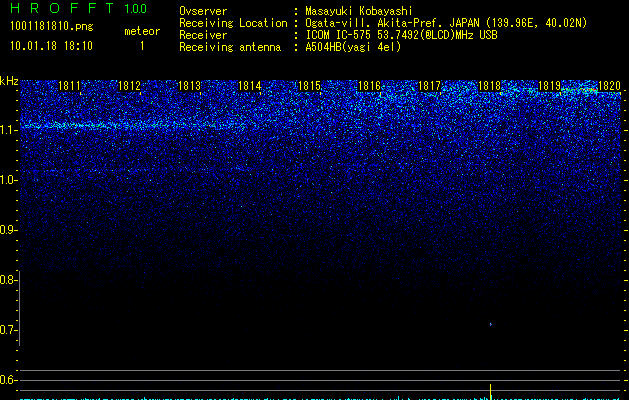Click the 0.8 frequency axis label

tap(7, 280)
